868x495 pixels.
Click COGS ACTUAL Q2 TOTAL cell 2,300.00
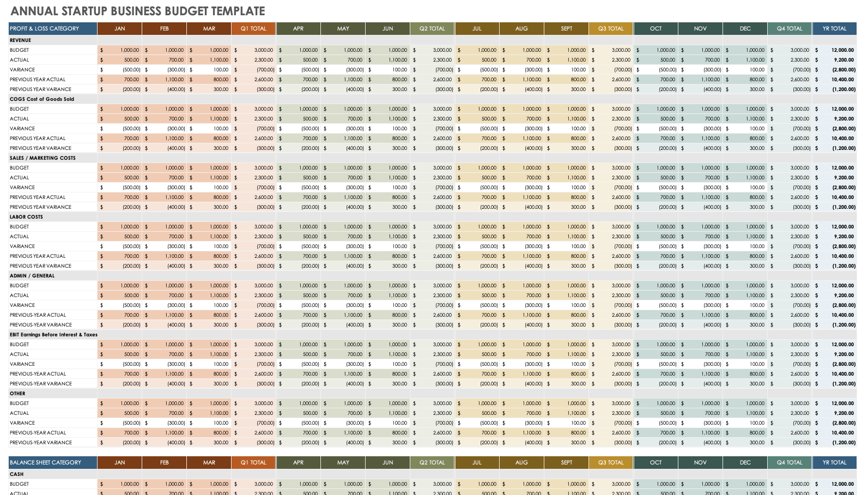433,119
